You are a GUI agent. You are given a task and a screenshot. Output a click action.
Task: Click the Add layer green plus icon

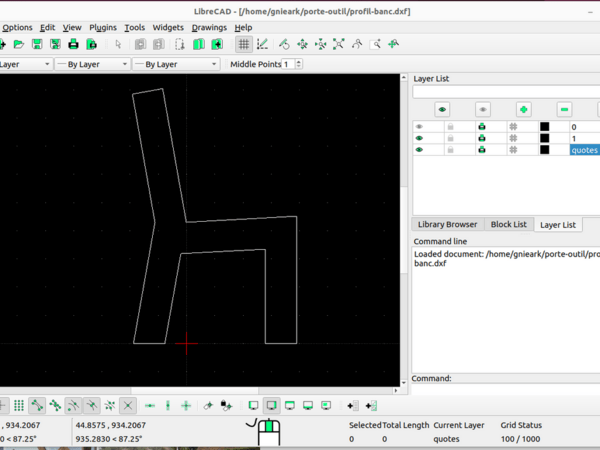coord(523,109)
